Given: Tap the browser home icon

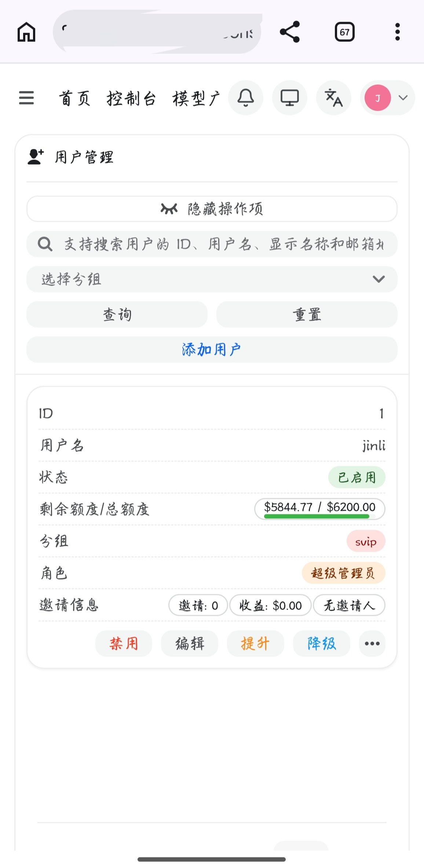Looking at the screenshot, I should point(26,32).
